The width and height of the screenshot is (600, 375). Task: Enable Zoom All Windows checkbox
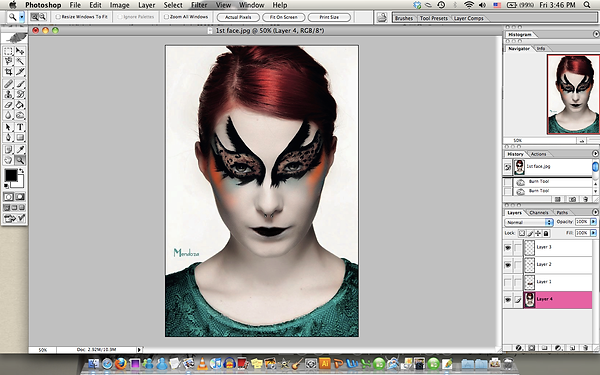[x=166, y=17]
